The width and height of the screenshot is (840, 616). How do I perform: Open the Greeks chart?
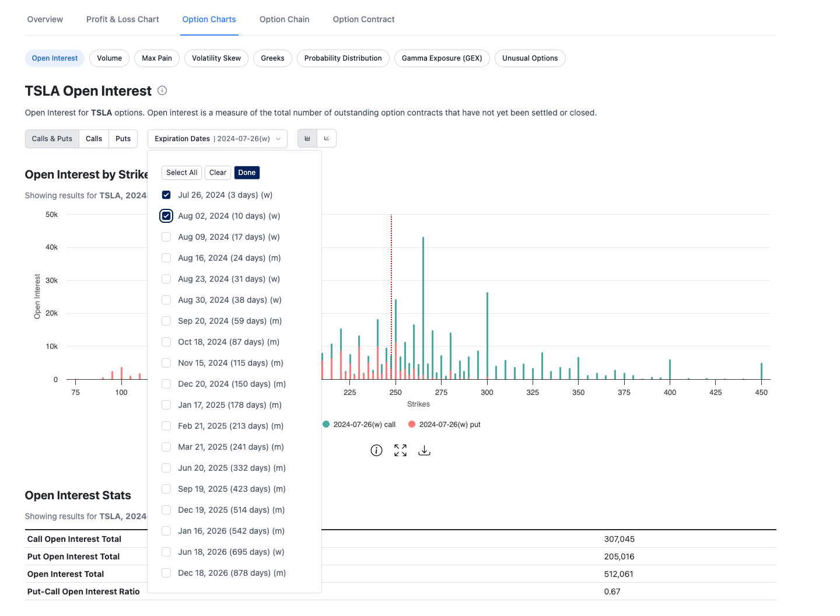click(x=272, y=58)
